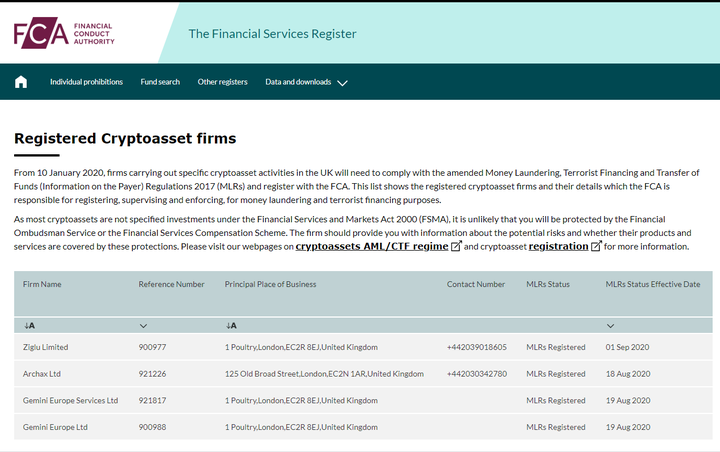Click external link icon after registration
The width and height of the screenshot is (720, 452).
pyautogui.click(x=596, y=246)
